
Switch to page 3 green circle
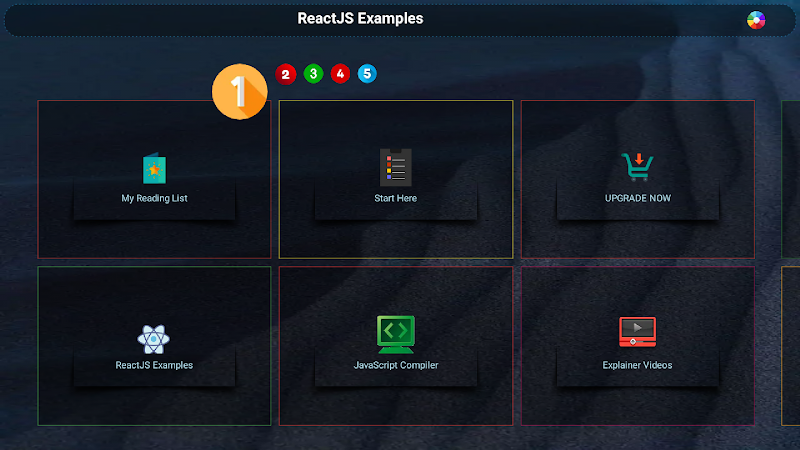pyautogui.click(x=313, y=73)
